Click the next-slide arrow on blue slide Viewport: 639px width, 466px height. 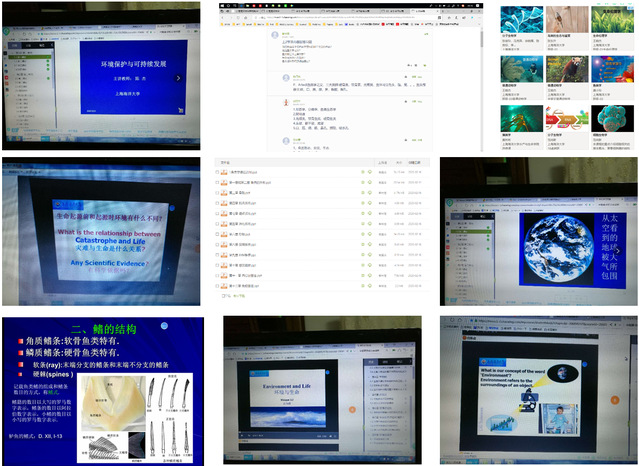click(x=178, y=78)
